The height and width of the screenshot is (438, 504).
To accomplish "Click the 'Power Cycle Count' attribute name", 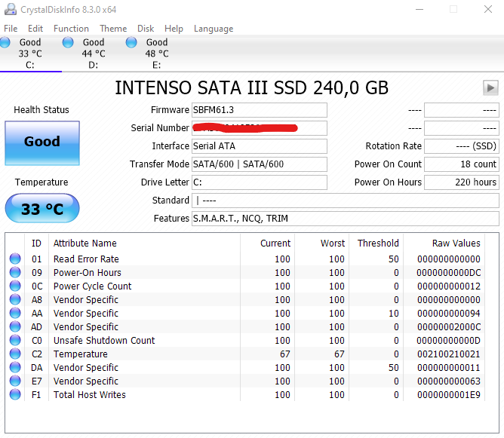I will (x=93, y=286).
